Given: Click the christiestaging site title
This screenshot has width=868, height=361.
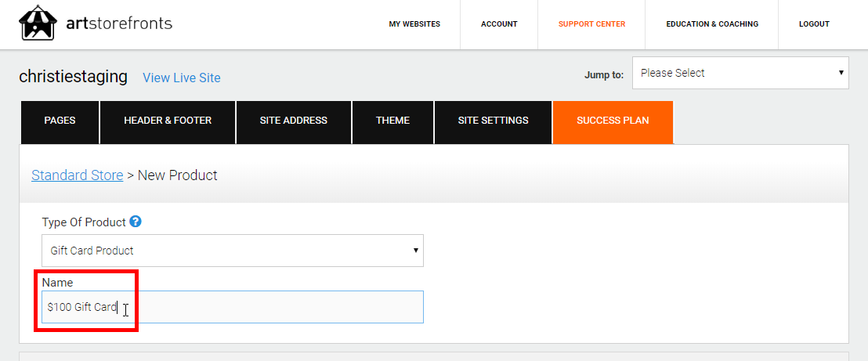Looking at the screenshot, I should click(x=73, y=76).
